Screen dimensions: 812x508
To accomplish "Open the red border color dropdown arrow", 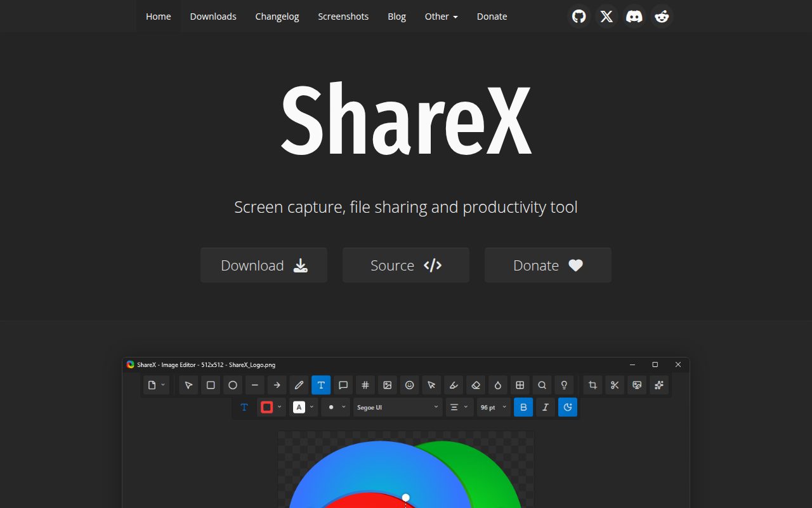I will (x=280, y=407).
